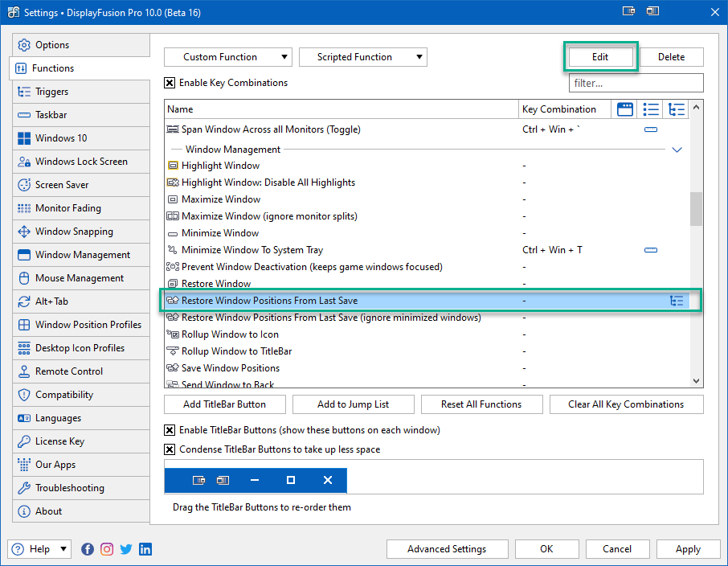
Task: Open the Windows Lock Screen section
Action: click(x=81, y=162)
